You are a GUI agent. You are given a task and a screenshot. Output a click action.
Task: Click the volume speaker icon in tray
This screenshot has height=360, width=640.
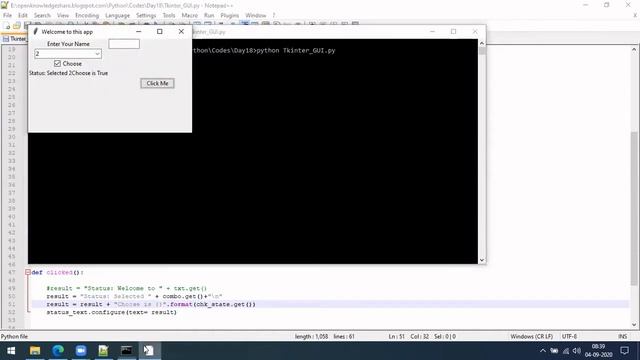coord(576,351)
